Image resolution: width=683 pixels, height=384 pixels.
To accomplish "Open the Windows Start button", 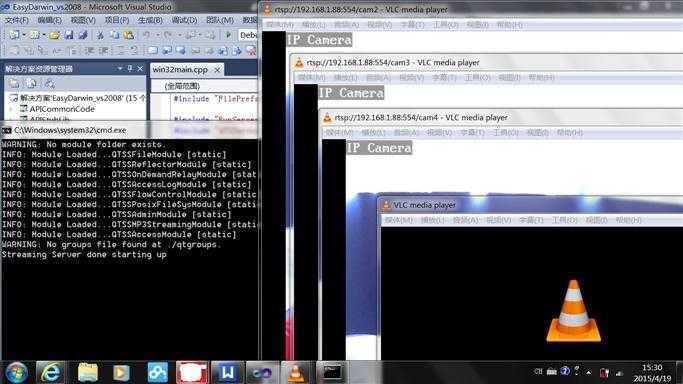I will 16,373.
